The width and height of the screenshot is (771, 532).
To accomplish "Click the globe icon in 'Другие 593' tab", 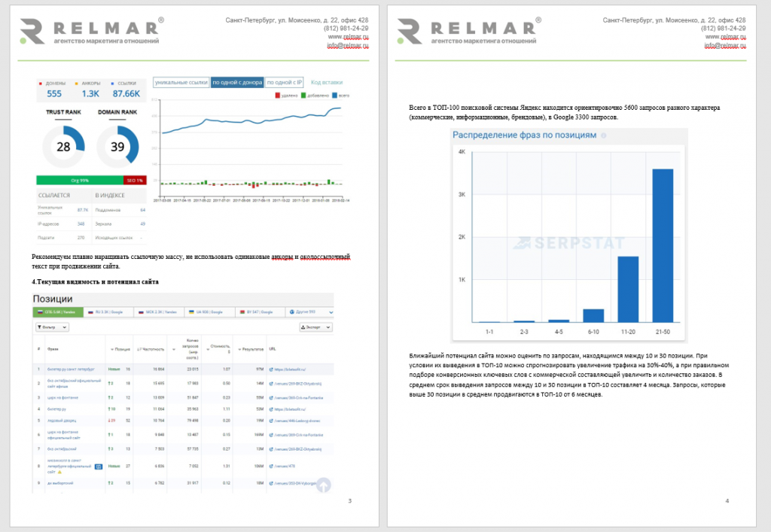I will point(292,312).
